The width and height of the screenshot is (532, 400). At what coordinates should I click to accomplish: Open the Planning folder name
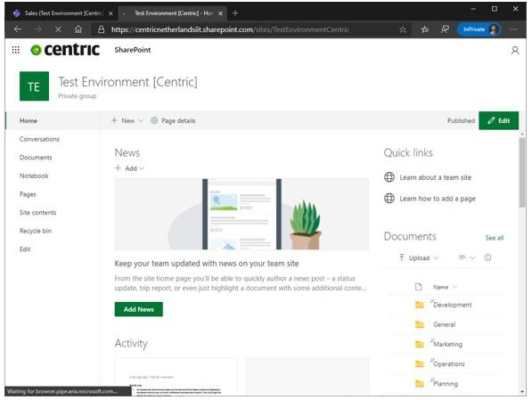[x=446, y=384]
